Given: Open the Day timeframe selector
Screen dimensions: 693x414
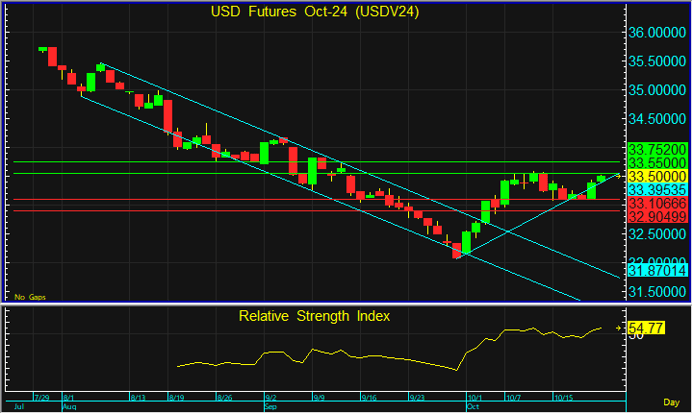Looking at the screenshot, I should (675, 400).
